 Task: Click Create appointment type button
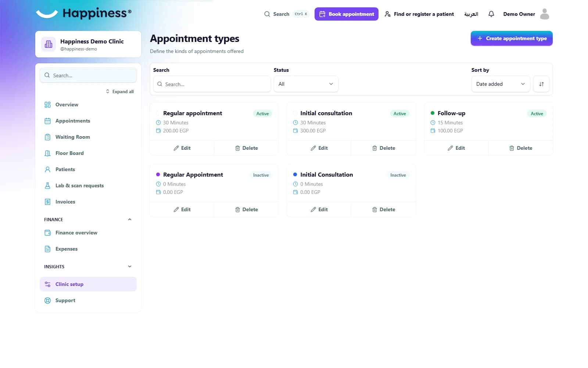coord(512,38)
